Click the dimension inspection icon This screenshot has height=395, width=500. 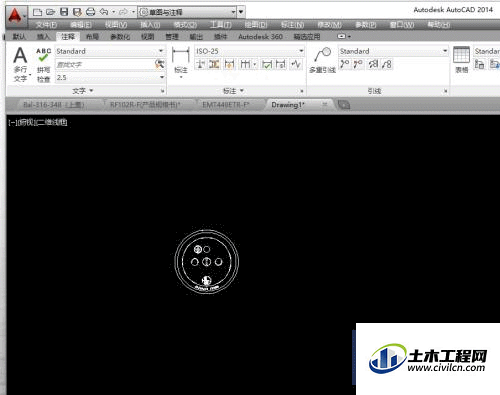coord(266,64)
